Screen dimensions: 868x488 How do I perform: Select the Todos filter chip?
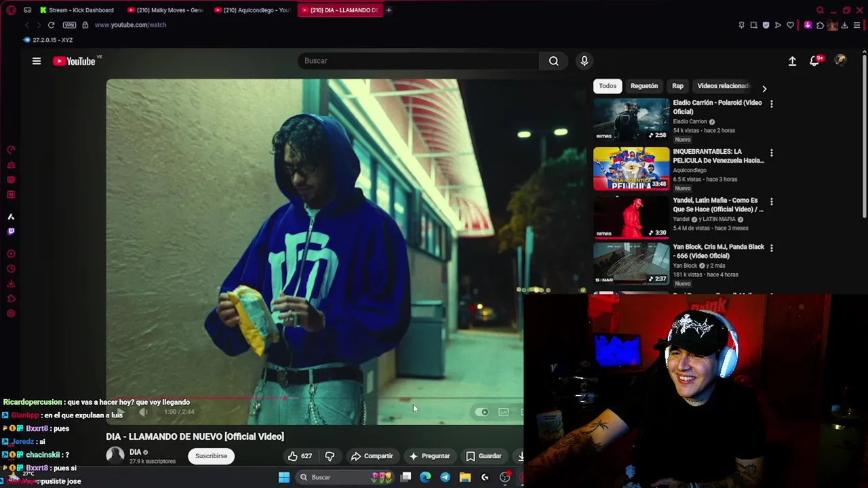[608, 86]
